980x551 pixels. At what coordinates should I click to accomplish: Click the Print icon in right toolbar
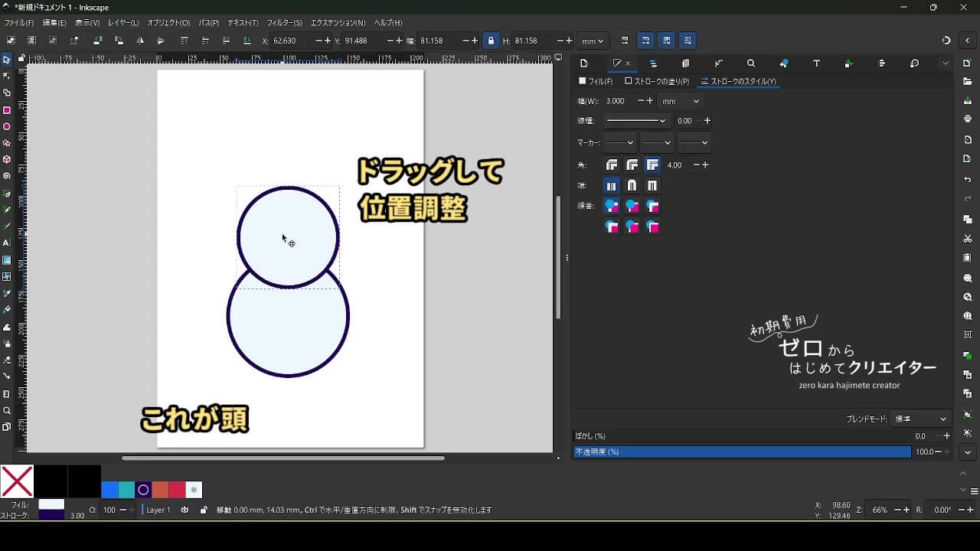click(968, 119)
